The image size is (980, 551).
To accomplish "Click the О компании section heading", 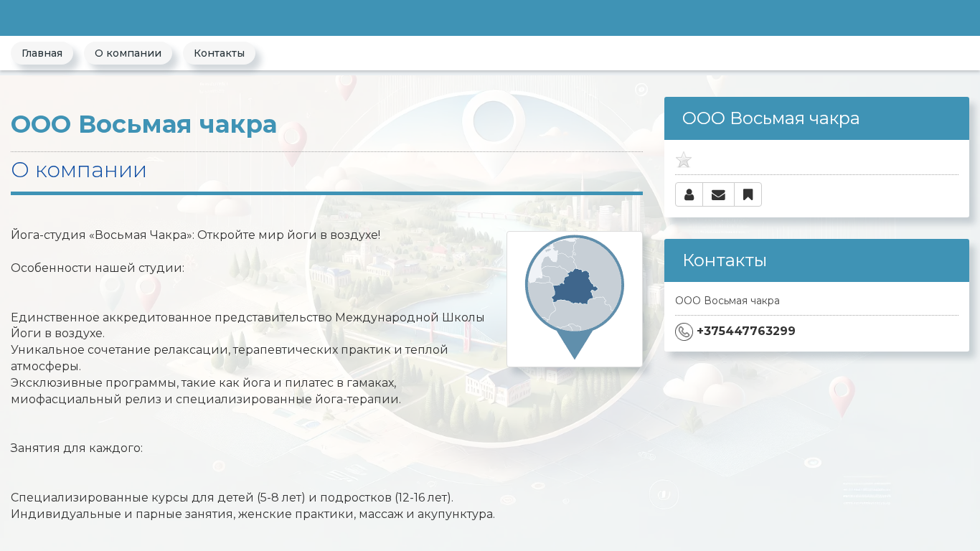I will click(79, 170).
